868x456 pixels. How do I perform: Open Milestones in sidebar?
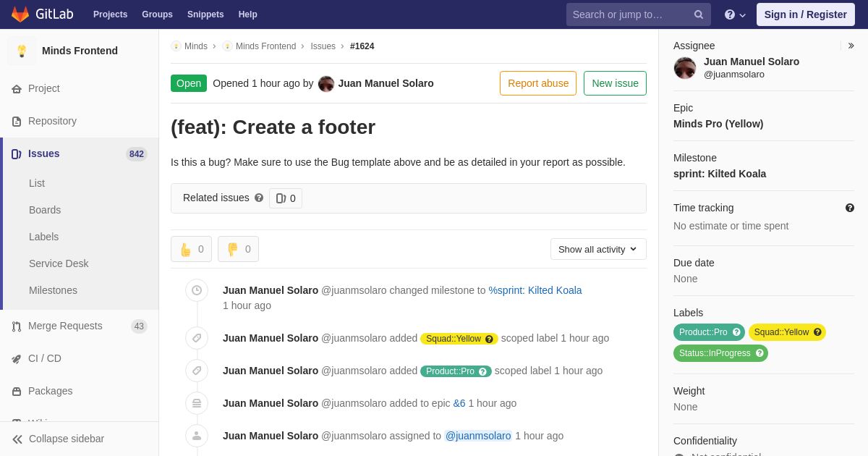click(53, 290)
